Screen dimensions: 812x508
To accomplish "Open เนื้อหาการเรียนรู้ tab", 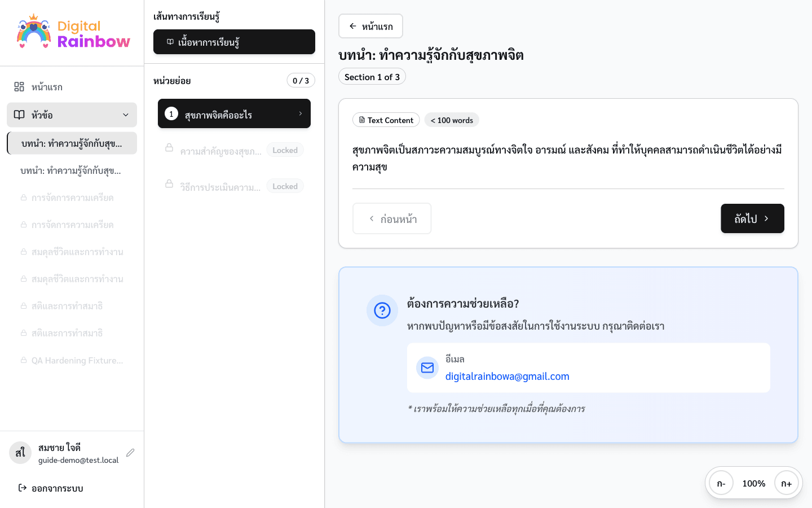I will point(234,42).
